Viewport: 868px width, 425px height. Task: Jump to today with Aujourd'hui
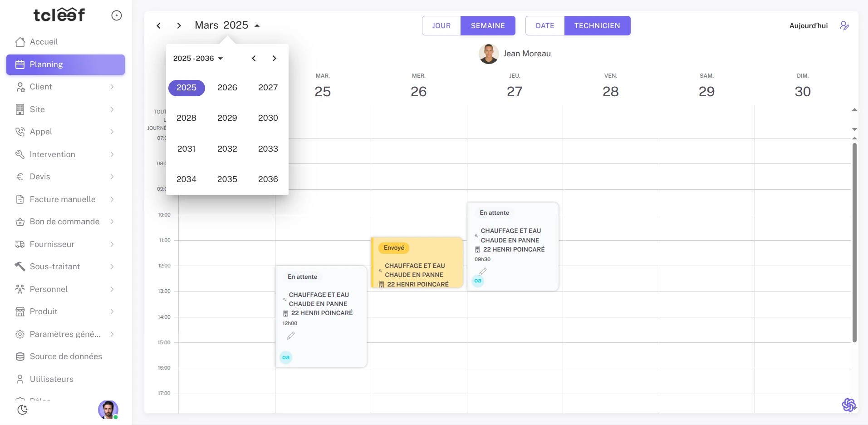[x=808, y=25]
